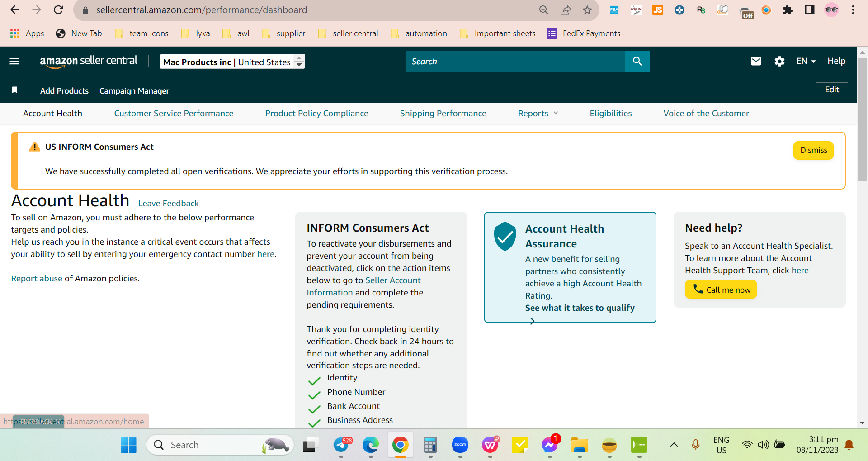Click the Account Health Assurance shield icon

click(505, 236)
